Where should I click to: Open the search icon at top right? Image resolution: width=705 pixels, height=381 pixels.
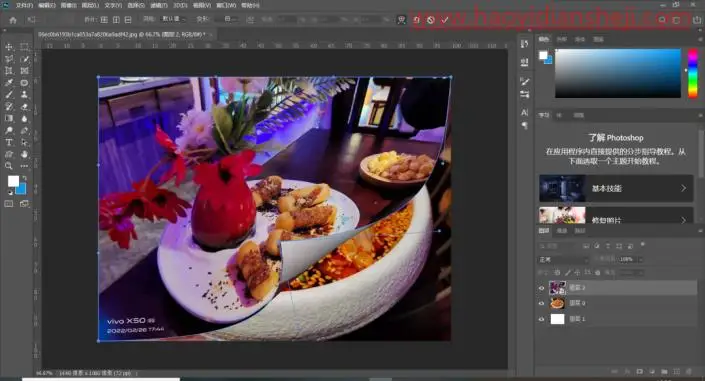click(662, 20)
